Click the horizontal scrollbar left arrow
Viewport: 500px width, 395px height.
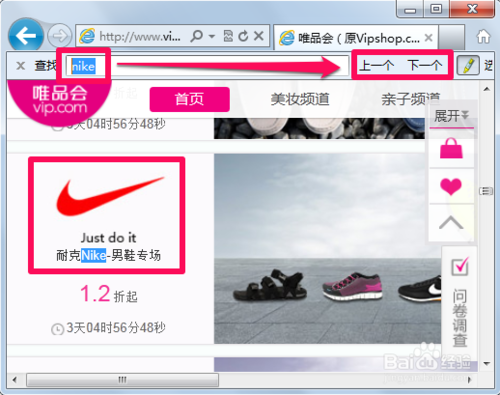(x=14, y=380)
